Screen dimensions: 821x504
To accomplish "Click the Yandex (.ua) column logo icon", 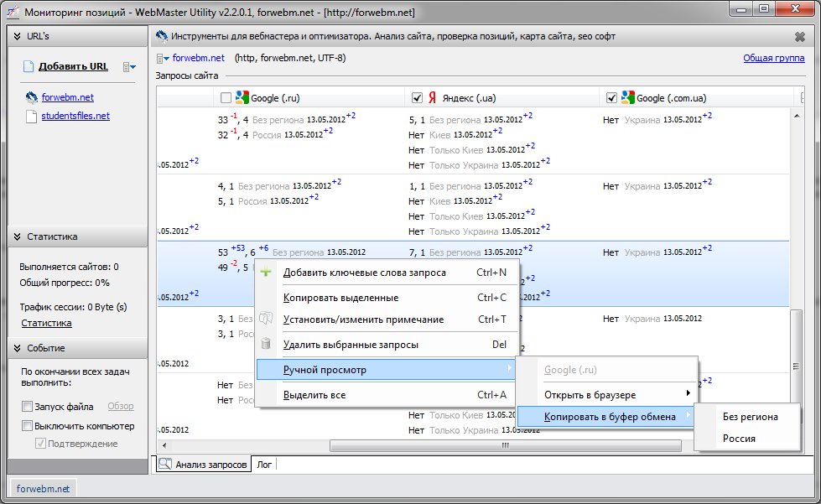I will [x=433, y=97].
